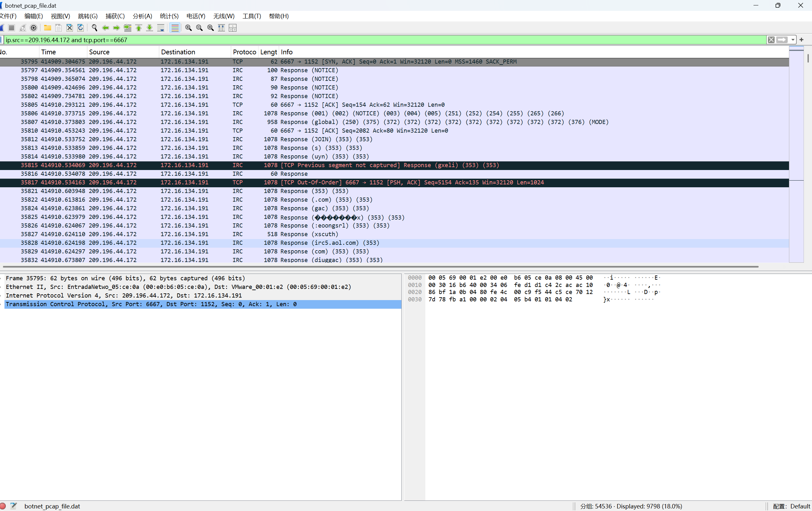
Task: Open the display filter history dropdown
Action: point(793,40)
